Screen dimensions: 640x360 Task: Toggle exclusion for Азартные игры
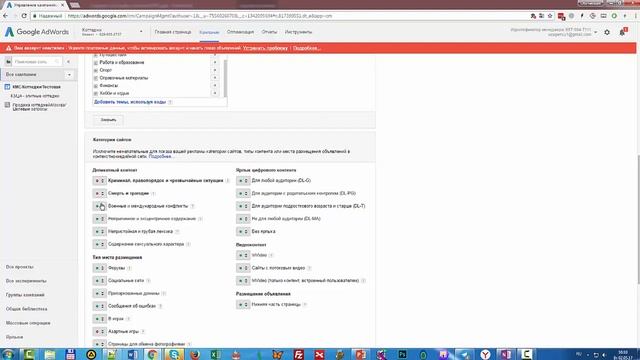99,331
